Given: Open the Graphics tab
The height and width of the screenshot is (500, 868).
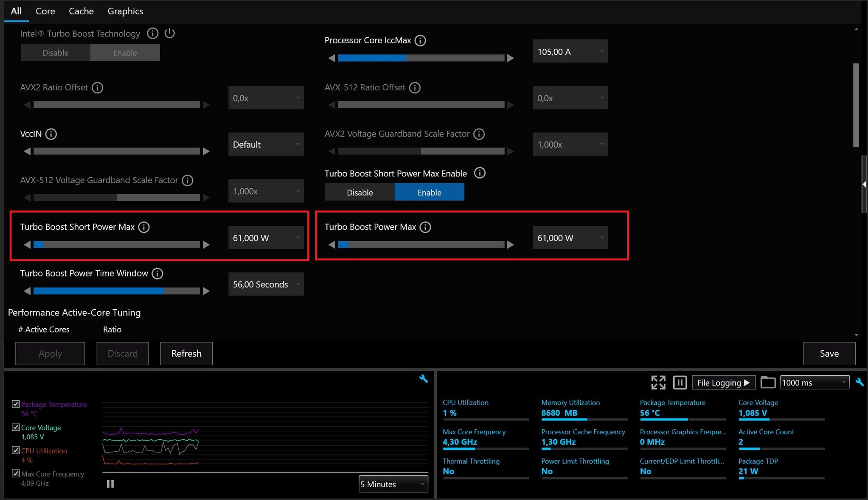Looking at the screenshot, I should point(125,11).
